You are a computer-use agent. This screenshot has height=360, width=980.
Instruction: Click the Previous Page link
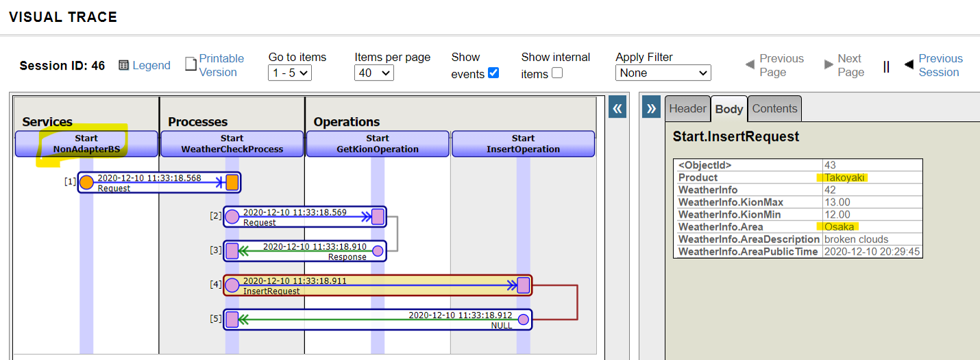[x=781, y=66]
